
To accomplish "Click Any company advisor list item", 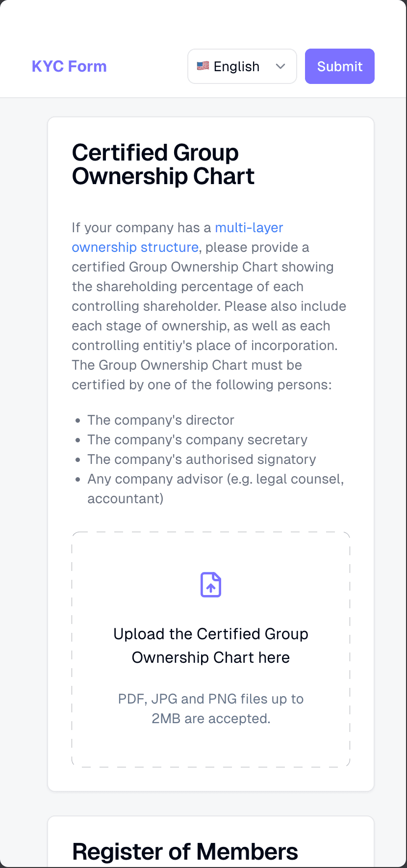I will 216,489.
